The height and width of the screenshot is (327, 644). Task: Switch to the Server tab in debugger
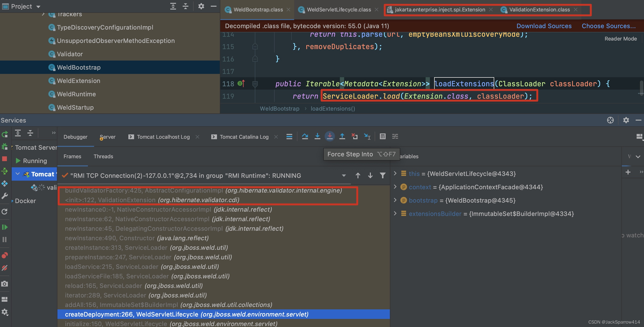tap(108, 137)
